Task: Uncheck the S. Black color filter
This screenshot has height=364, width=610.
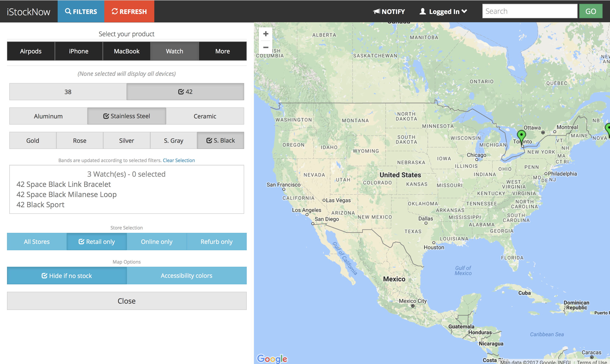Action: 221,140
